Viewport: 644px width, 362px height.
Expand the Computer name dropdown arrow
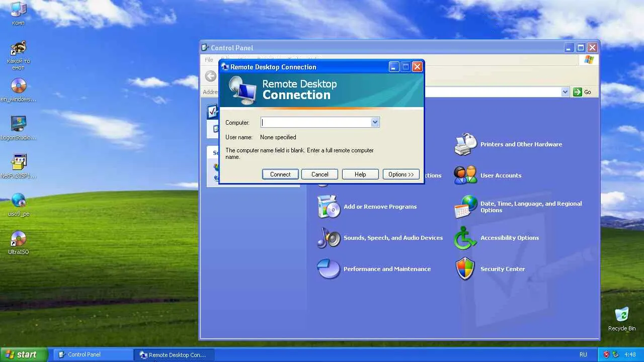pyautogui.click(x=375, y=122)
